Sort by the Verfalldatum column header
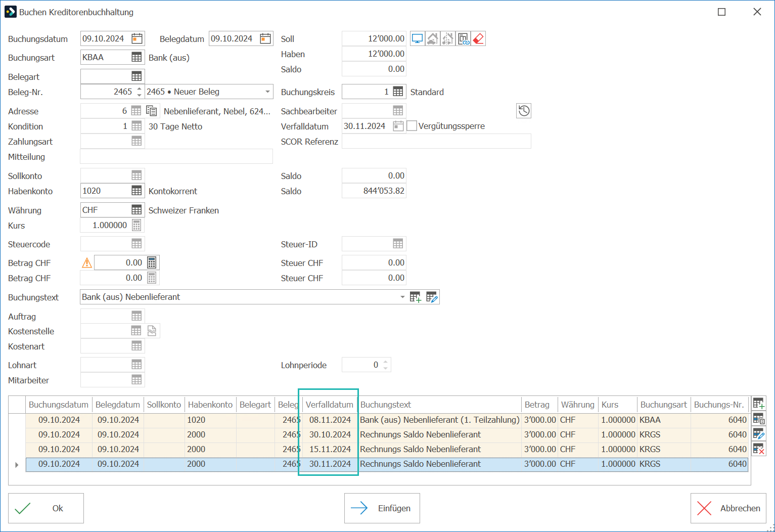This screenshot has height=532, width=775. point(330,405)
